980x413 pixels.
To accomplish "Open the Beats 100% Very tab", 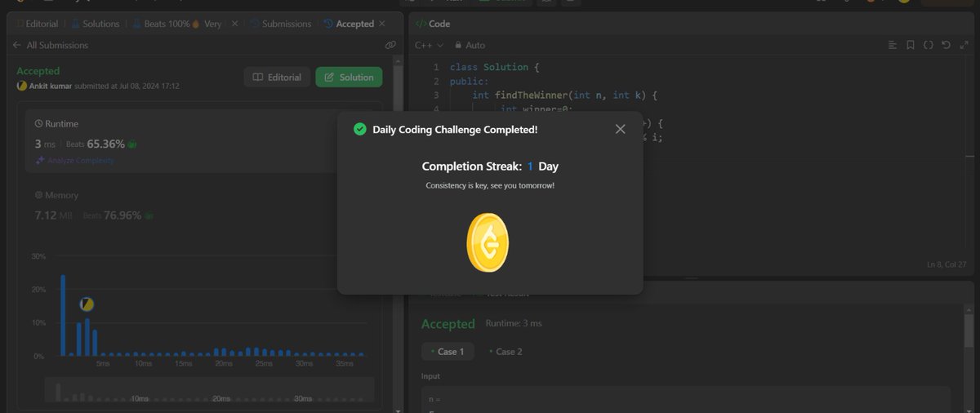I will coord(176,24).
